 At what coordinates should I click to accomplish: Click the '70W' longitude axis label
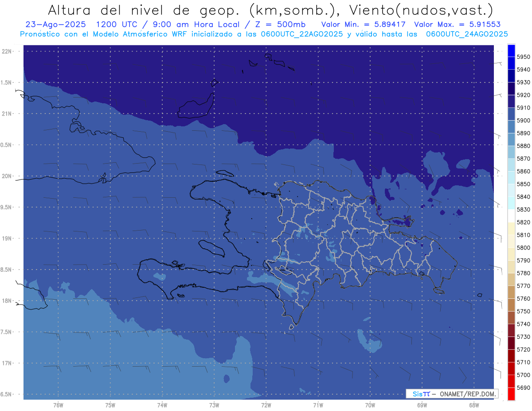(370, 405)
